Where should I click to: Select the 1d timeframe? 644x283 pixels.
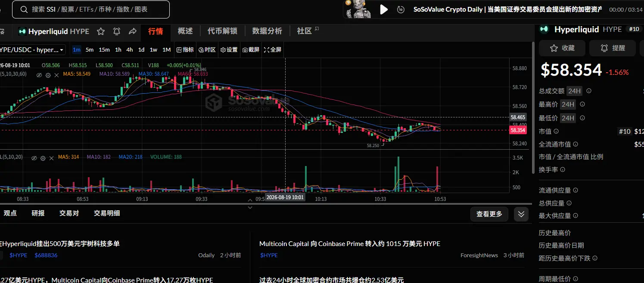(x=141, y=50)
